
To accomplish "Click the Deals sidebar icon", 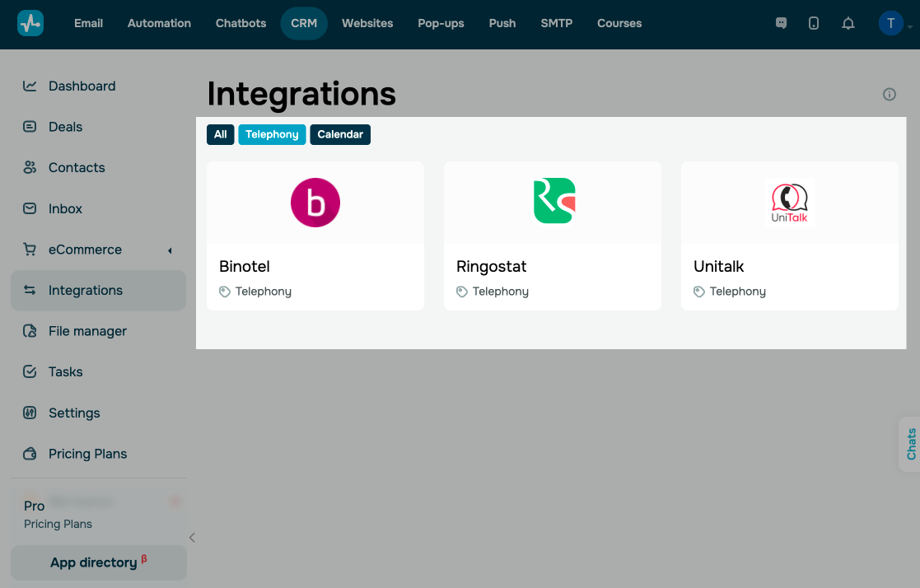I will tap(30, 127).
